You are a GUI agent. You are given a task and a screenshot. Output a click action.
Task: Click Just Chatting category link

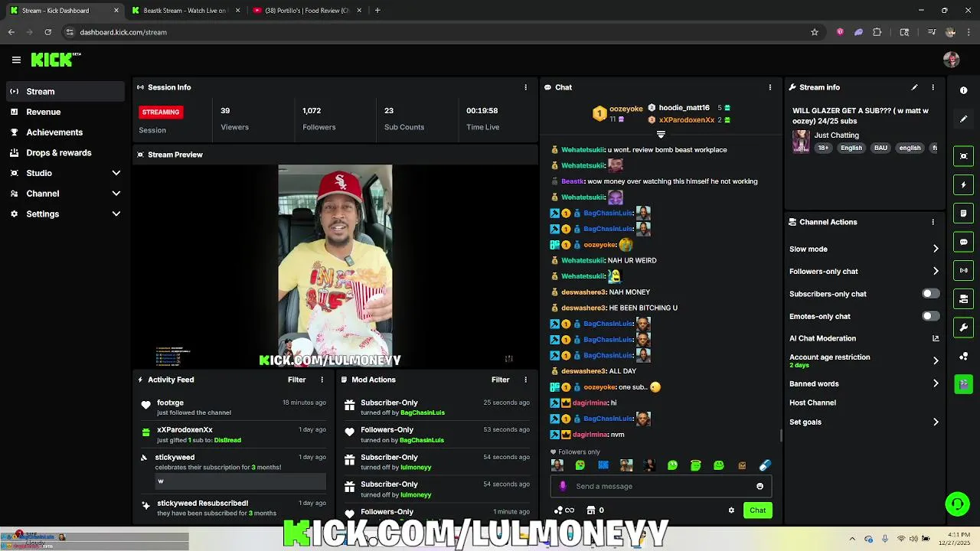point(836,135)
